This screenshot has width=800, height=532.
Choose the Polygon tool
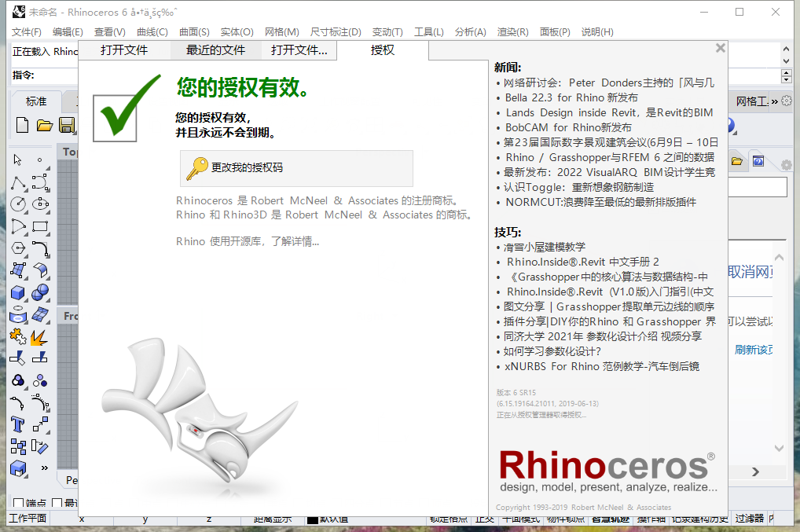18,248
